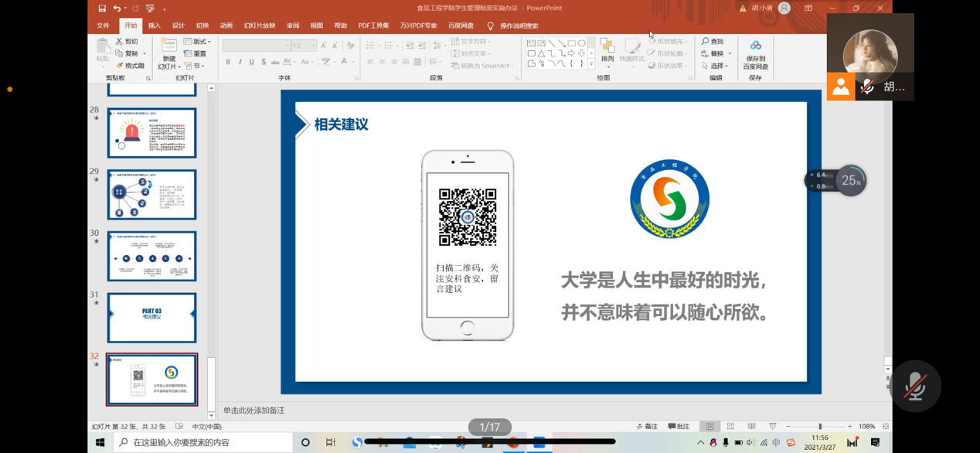
Task: Select slide 30 thumbnail
Action: click(151, 256)
